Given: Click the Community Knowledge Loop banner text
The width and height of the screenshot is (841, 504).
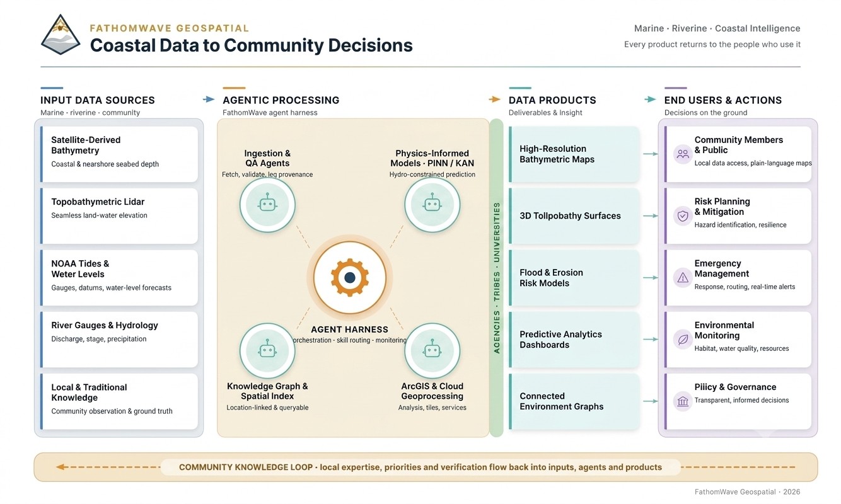Looking at the screenshot, I should [x=420, y=467].
